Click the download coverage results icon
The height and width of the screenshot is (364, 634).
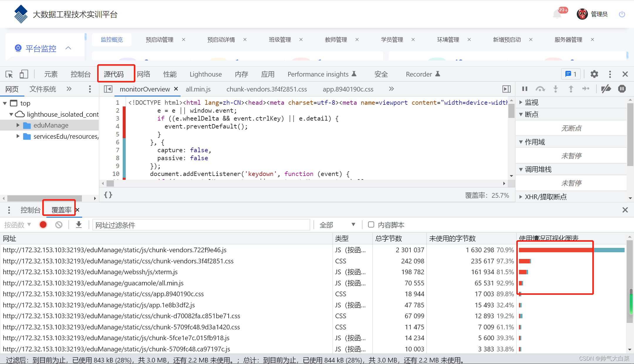79,225
